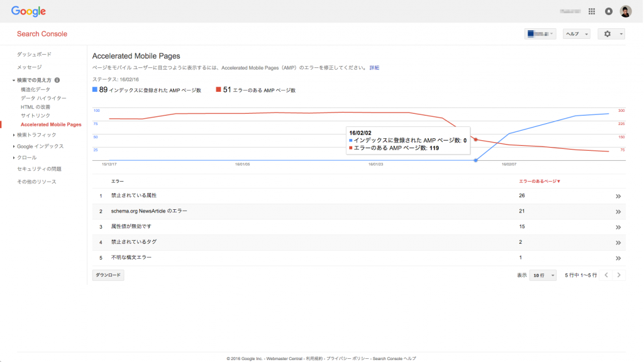Click the highlighted 16/02/02 chart data point
This screenshot has height=362, width=644.
pyautogui.click(x=475, y=161)
